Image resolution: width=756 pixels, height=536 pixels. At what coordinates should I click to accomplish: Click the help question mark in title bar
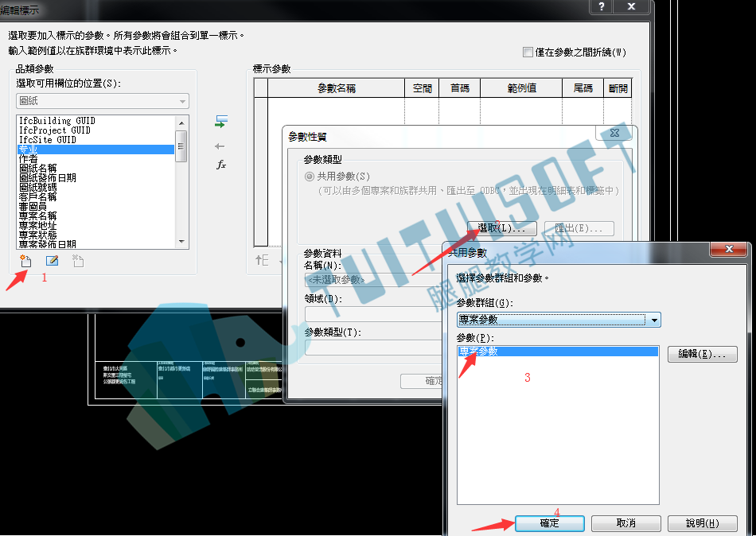(602, 6)
